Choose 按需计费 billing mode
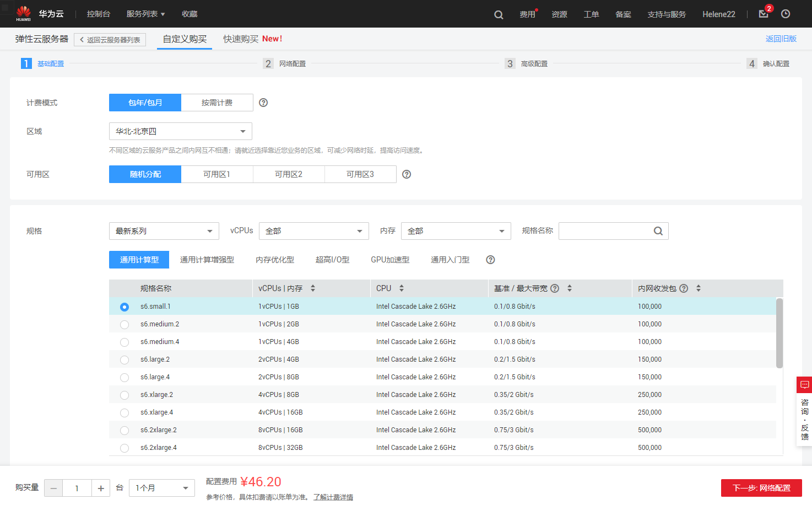 click(x=217, y=103)
